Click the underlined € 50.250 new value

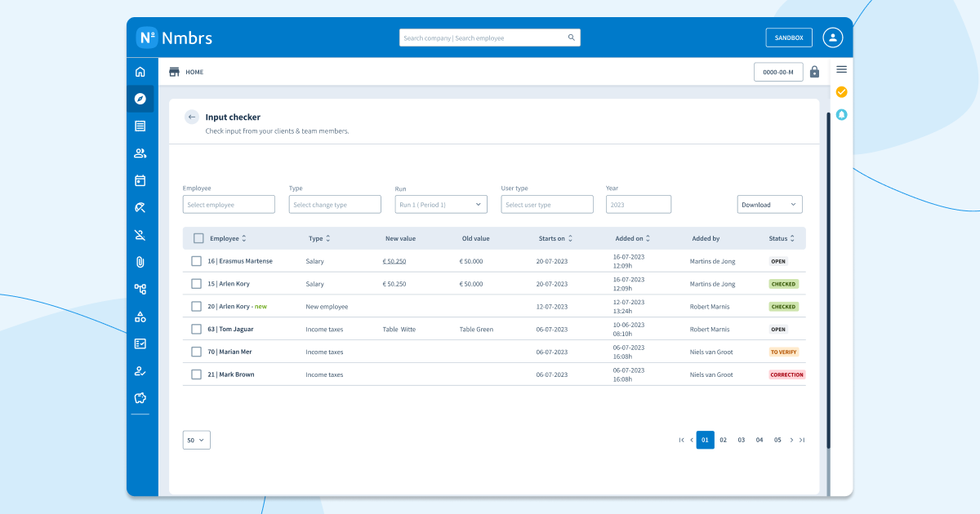(x=394, y=261)
